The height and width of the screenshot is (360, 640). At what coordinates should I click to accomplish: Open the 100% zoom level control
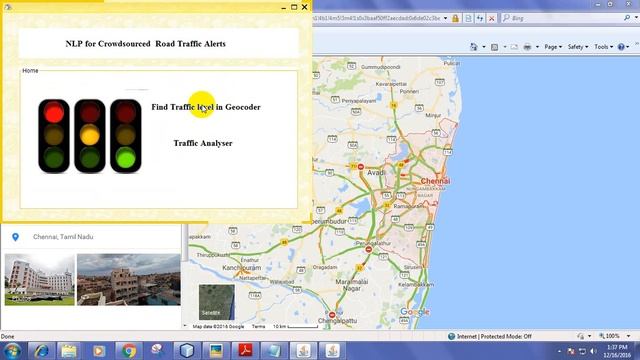(609, 336)
